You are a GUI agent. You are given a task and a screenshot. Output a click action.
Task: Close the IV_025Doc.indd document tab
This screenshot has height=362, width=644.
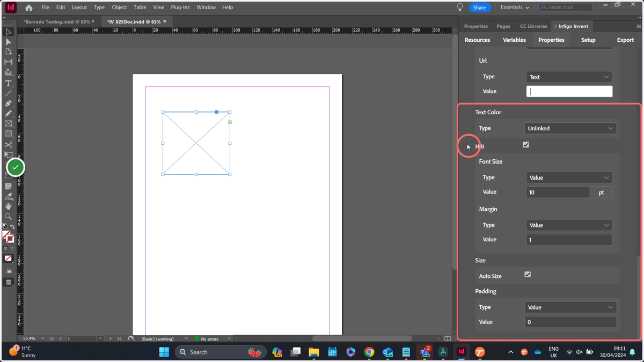165,21
